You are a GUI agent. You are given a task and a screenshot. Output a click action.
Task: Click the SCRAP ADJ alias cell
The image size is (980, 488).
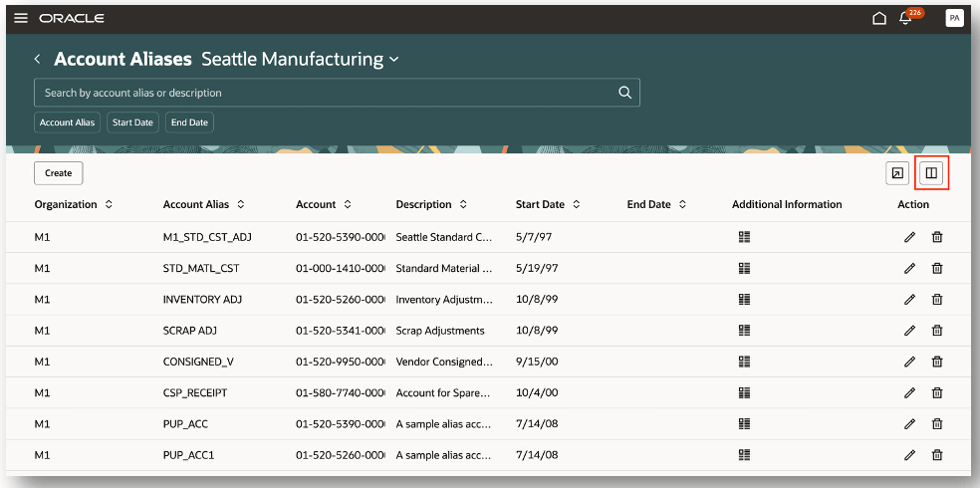pos(189,330)
